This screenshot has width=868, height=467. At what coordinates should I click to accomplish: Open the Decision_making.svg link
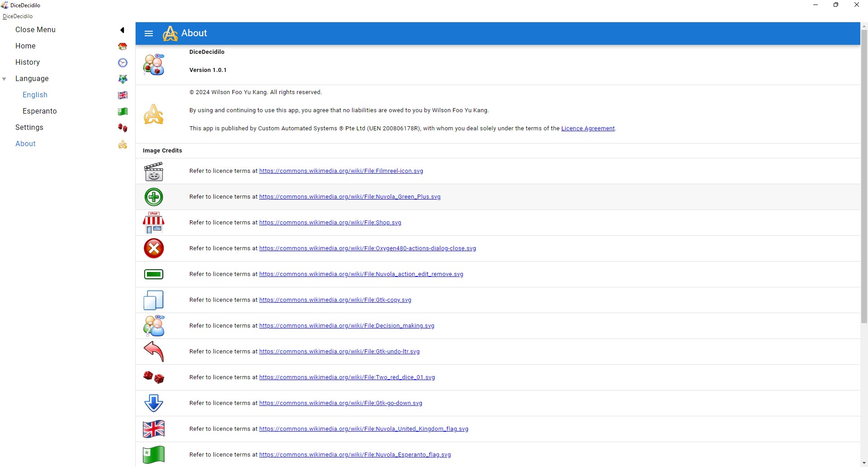(x=347, y=326)
